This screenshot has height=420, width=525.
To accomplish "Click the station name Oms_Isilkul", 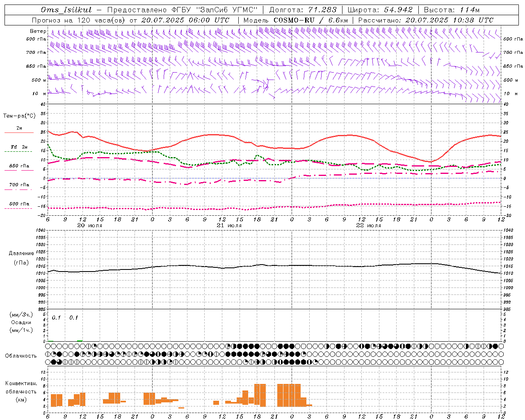I will [x=66, y=10].
